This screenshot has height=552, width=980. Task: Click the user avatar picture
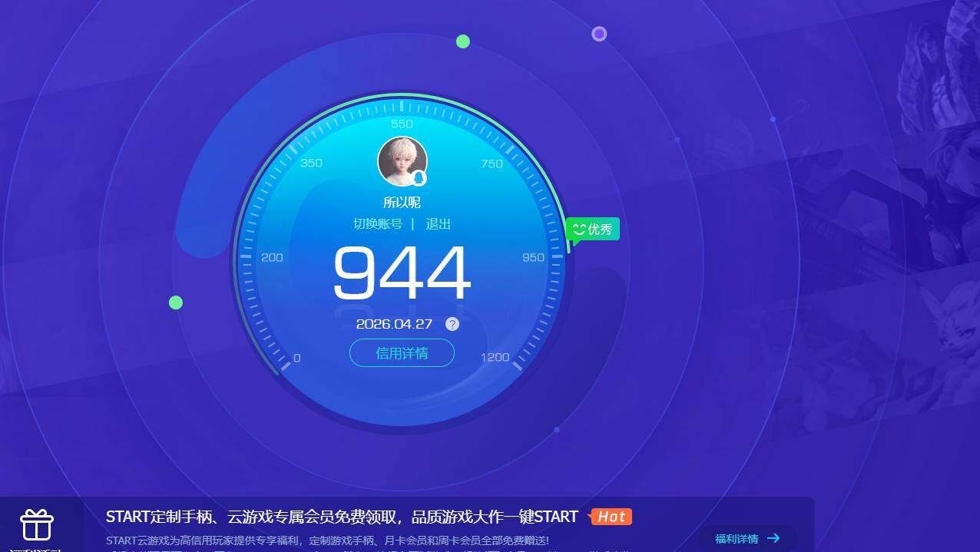[x=402, y=161]
